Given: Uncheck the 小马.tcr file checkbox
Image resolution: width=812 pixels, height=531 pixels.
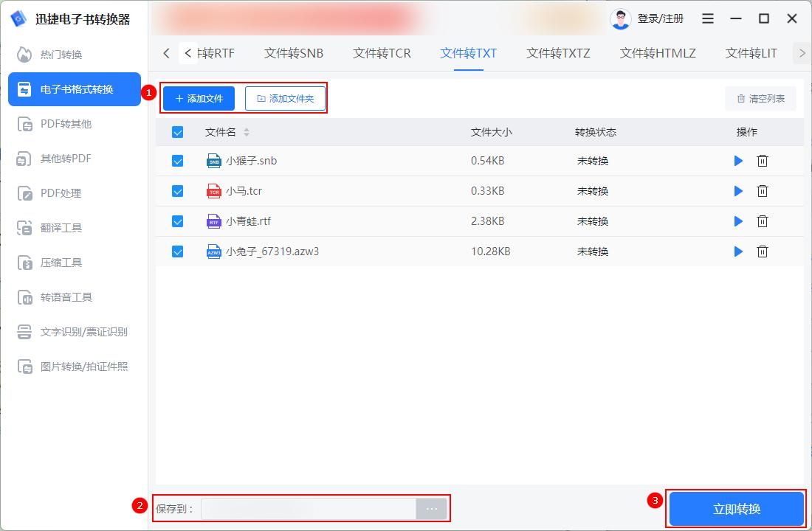Looking at the screenshot, I should point(178,192).
